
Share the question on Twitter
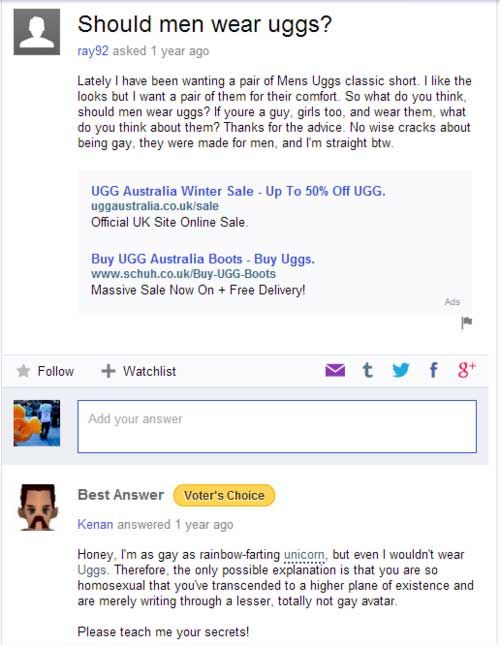(400, 370)
